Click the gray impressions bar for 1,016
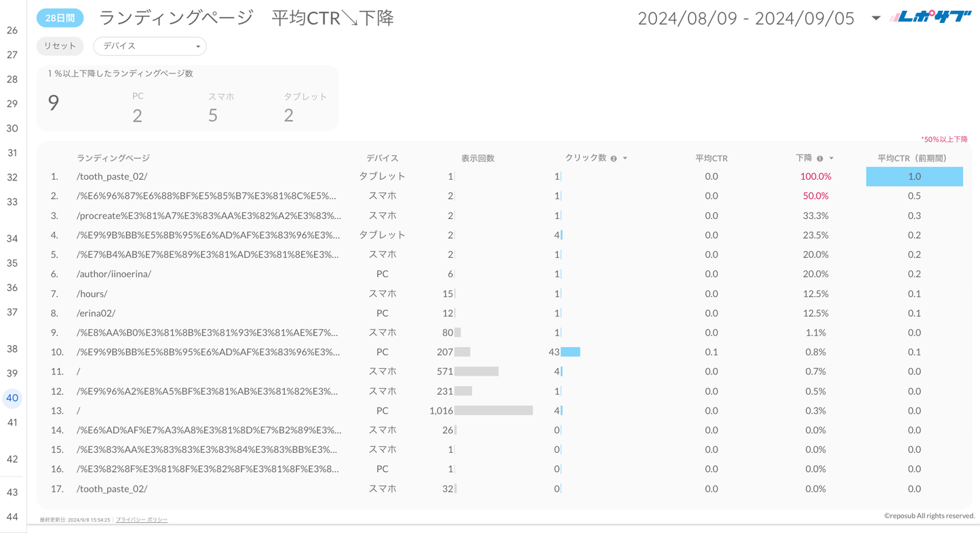980x533 pixels. click(493, 411)
